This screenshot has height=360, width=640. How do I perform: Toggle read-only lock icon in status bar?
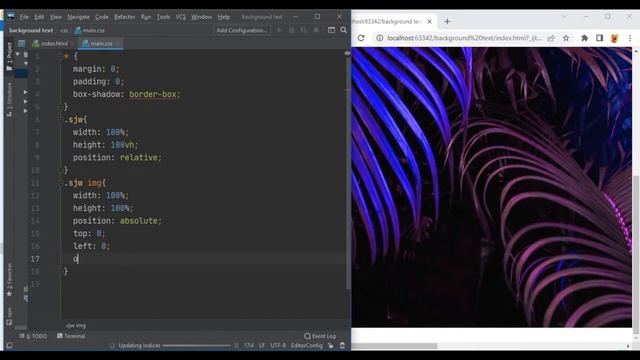[331, 346]
